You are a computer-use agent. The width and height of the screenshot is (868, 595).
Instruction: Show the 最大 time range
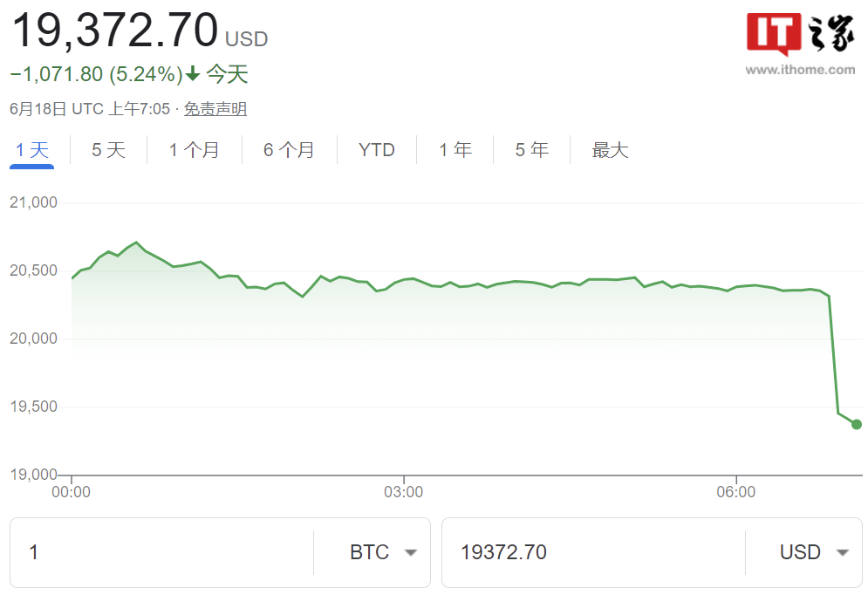610,150
